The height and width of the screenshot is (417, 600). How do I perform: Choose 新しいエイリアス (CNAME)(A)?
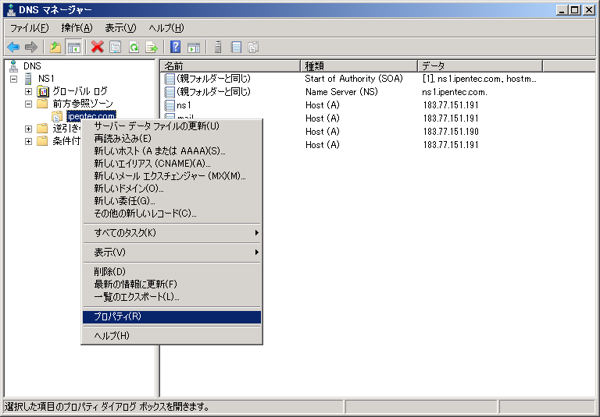[x=172, y=164]
